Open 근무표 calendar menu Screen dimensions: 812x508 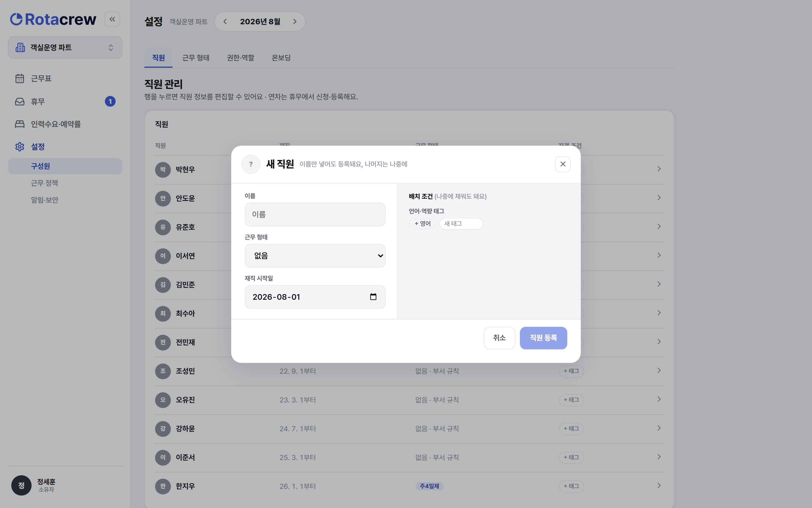[x=65, y=78]
